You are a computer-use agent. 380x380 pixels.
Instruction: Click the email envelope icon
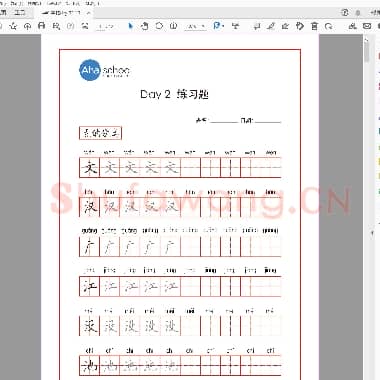(367, 26)
